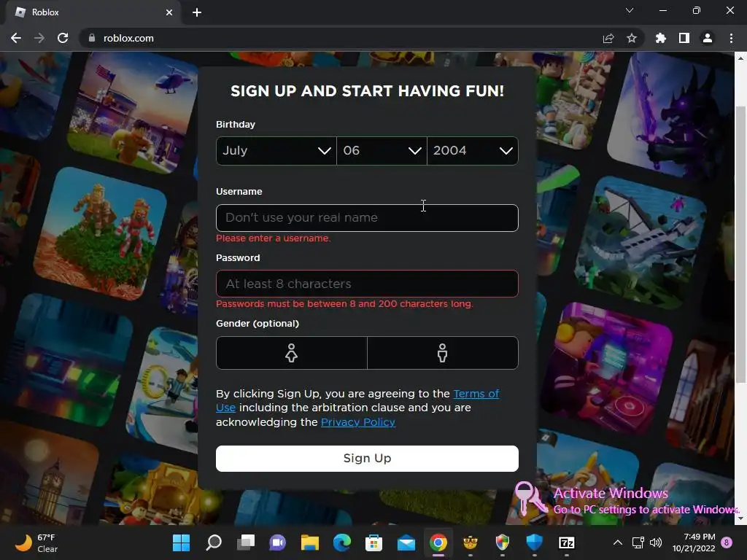The width and height of the screenshot is (747, 560).
Task: Open Microsoft Store from the taskbar
Action: [374, 542]
